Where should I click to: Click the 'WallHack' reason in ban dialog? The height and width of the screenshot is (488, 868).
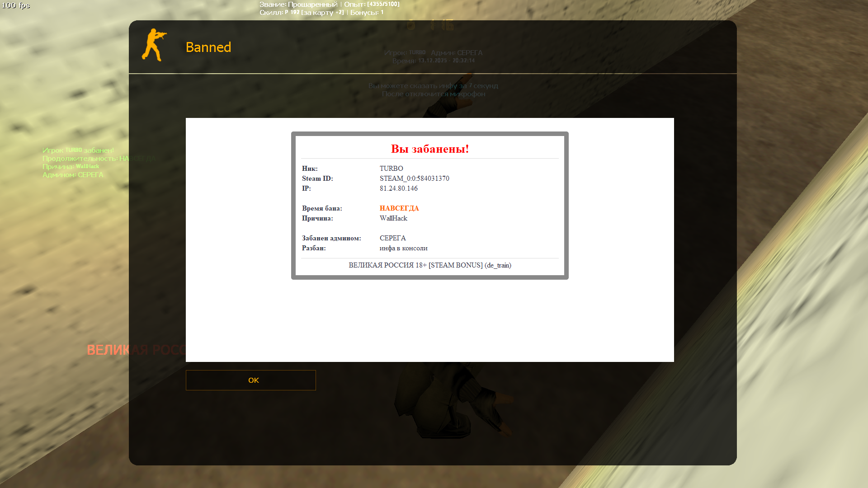click(x=393, y=218)
